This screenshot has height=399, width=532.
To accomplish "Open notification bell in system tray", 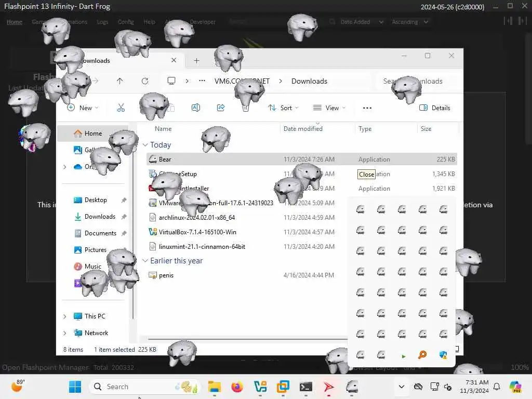I will (x=497, y=387).
